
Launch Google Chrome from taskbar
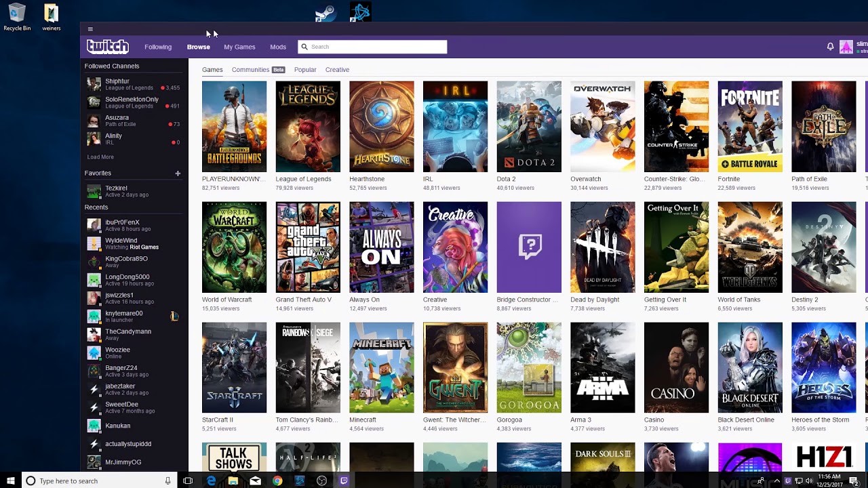[277, 481]
